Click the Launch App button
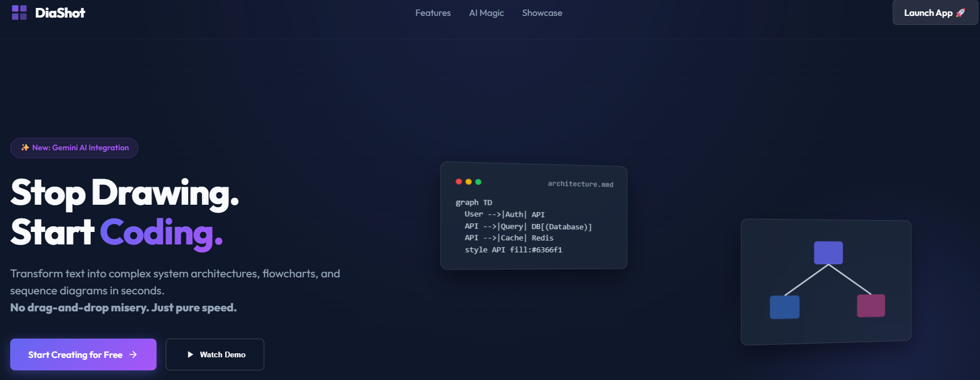This screenshot has width=980, height=380. [x=935, y=12]
